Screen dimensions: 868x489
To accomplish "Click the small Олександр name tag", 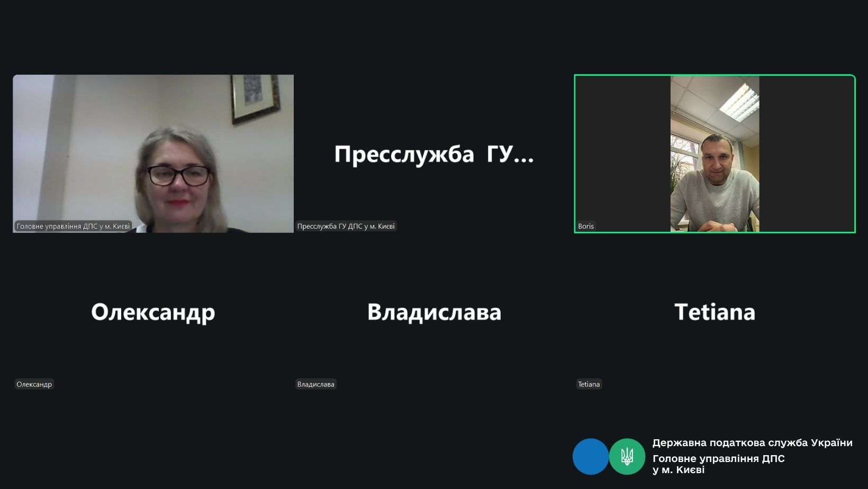I will (34, 384).
